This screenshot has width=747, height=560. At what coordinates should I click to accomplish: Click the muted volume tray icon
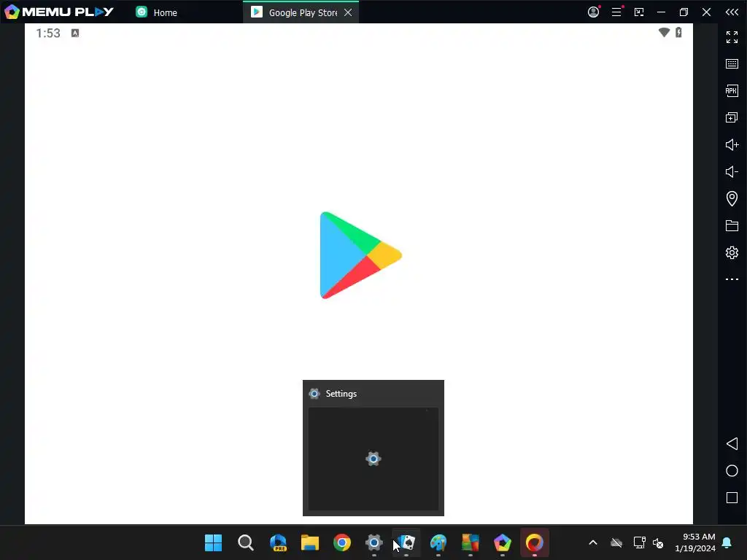coord(658,542)
